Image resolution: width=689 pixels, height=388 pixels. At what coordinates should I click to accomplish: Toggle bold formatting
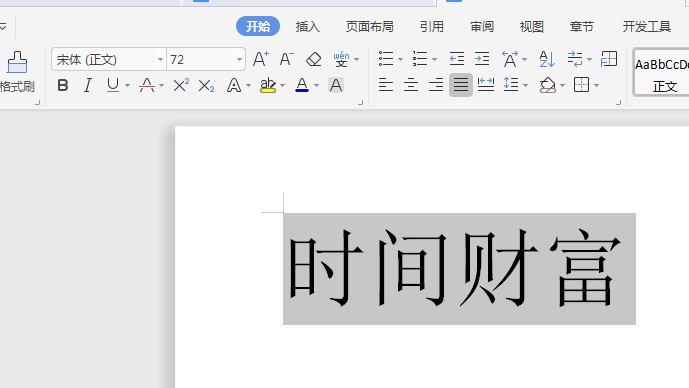[x=63, y=85]
